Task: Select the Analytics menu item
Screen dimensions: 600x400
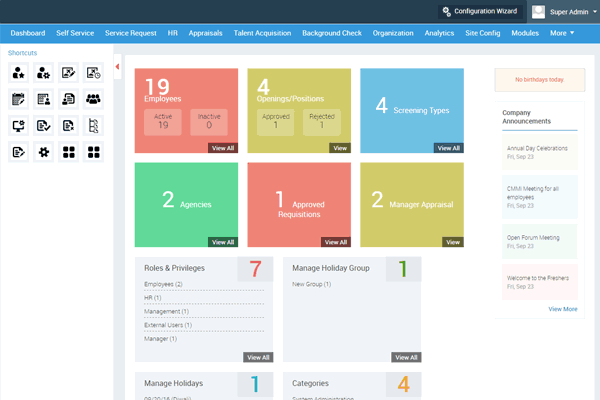Action: tap(438, 33)
